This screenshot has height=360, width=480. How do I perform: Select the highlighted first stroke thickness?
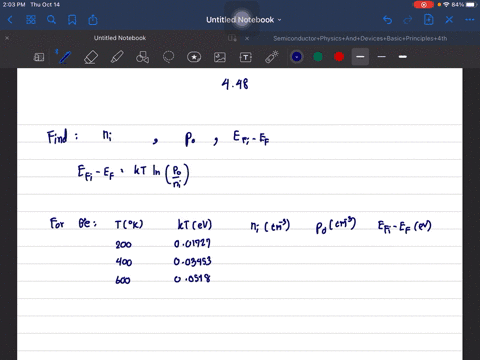pos(360,57)
